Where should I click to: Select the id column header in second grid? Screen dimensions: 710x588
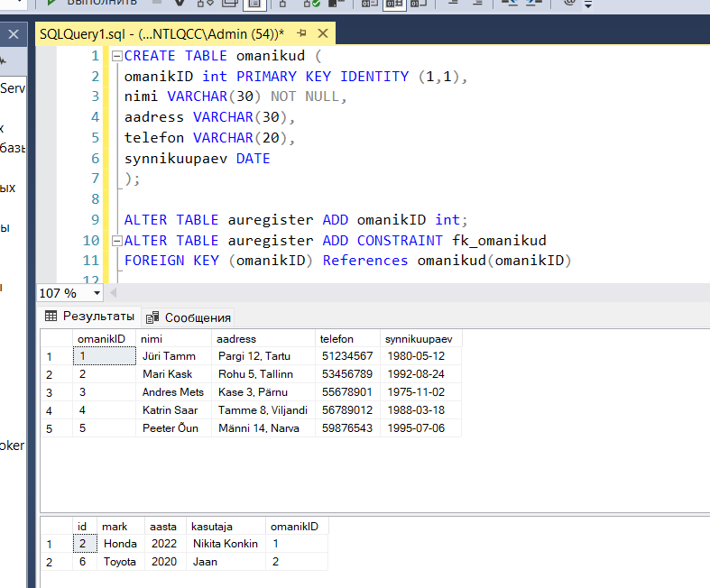coord(85,527)
